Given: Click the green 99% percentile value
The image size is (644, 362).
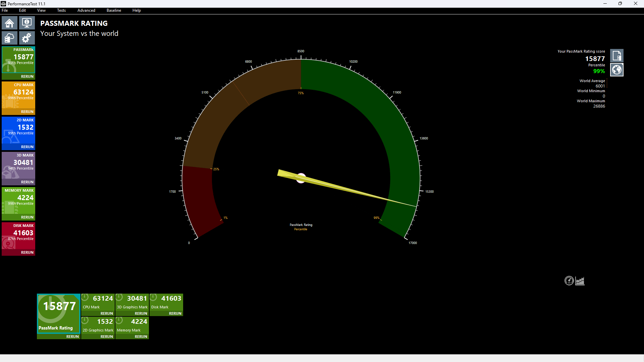Looking at the screenshot, I should pos(599,71).
